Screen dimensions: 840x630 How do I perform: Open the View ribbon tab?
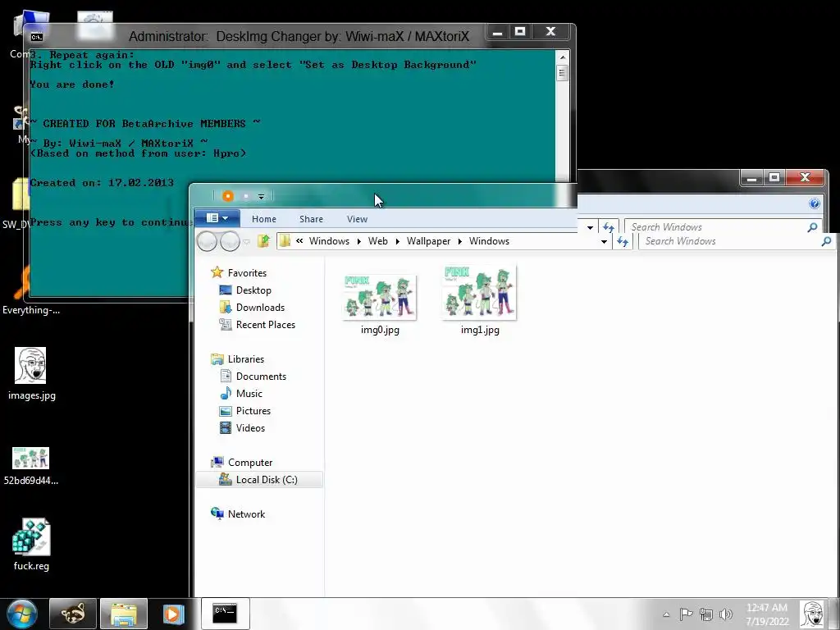(x=357, y=218)
